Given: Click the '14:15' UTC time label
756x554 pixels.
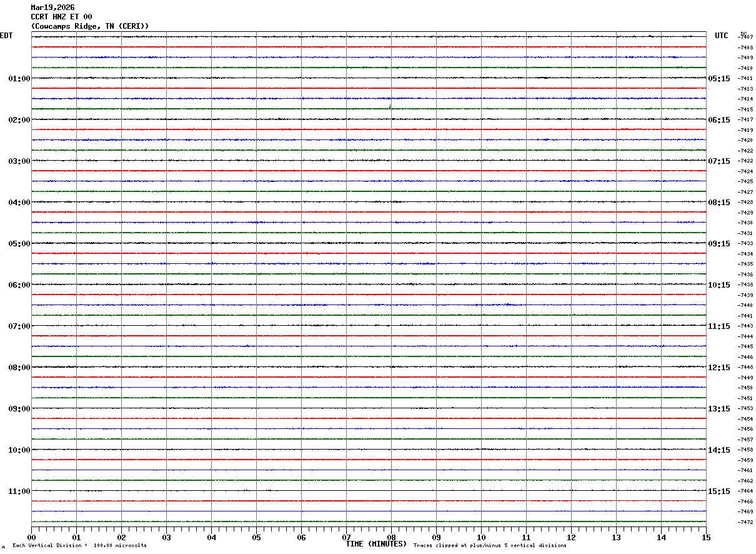Looking at the screenshot, I should point(719,450).
